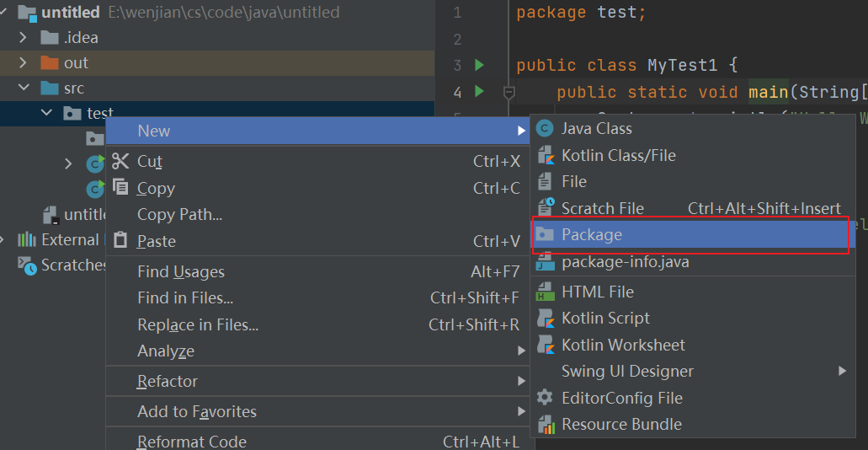Click the .idea folder icon
Image resolution: width=868 pixels, height=450 pixels.
coord(50,38)
